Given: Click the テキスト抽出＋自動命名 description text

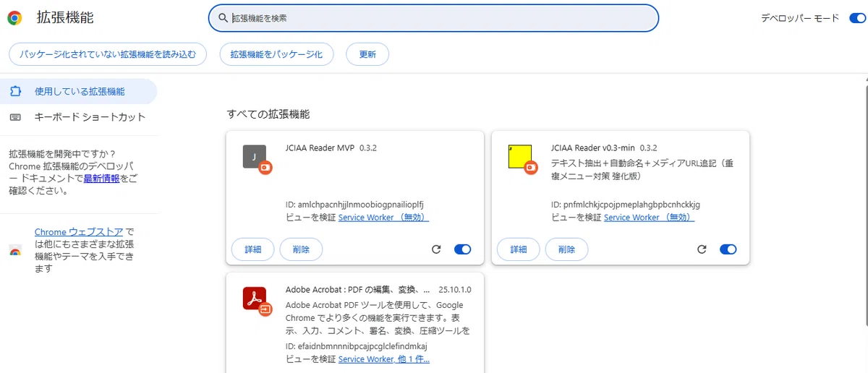Looking at the screenshot, I should coord(643,169).
